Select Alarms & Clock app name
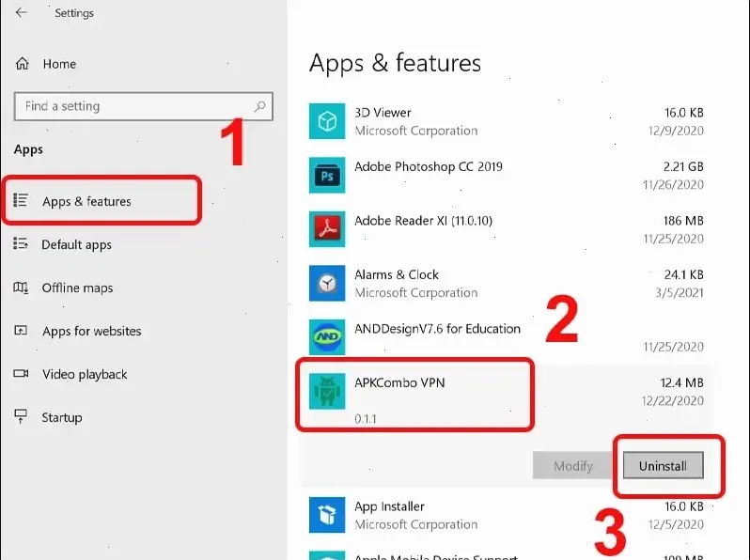Screen dimensions: 750x560 (397, 274)
